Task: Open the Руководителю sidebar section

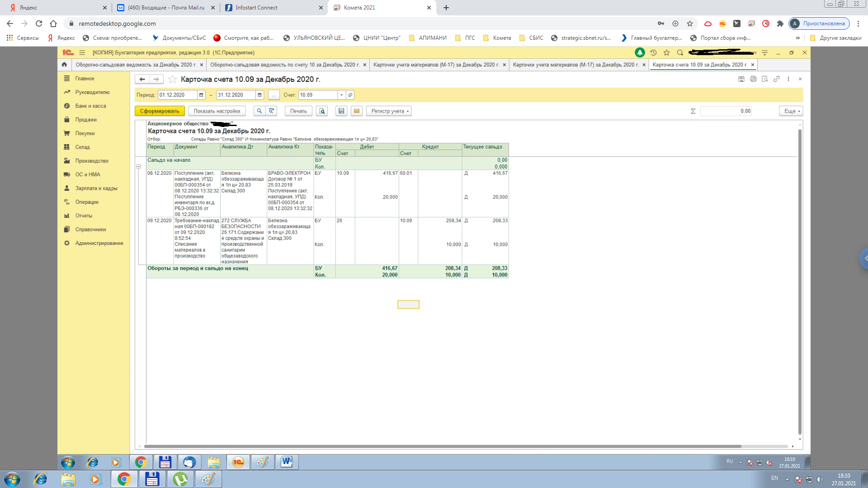Action: [x=92, y=92]
